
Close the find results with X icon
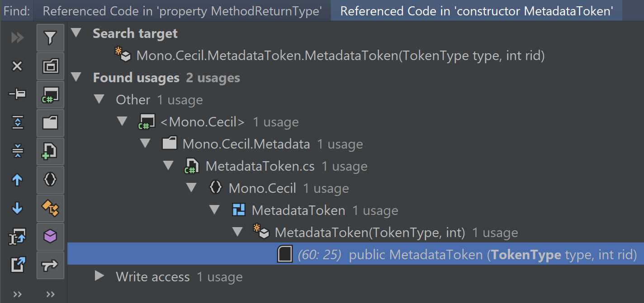[17, 66]
